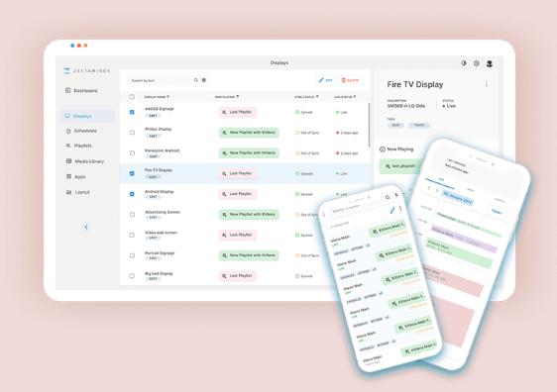Image resolution: width=557 pixels, height=392 pixels.
Task: Click the Layout sidebar icon
Action: point(68,192)
